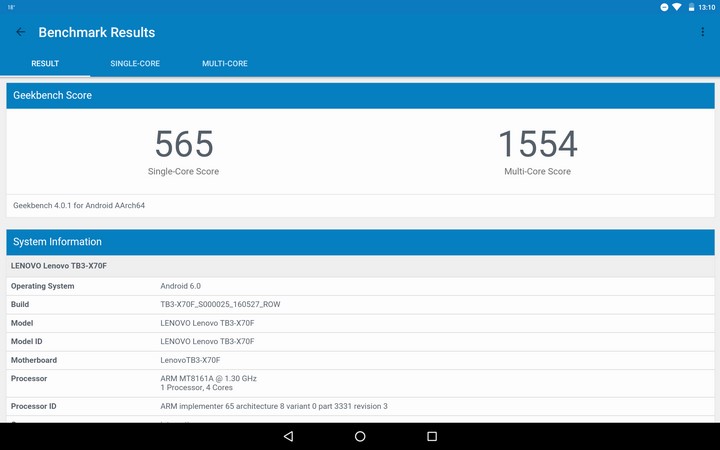Tap the Wi-Fi status icon
The image size is (720, 450).
[676, 7]
